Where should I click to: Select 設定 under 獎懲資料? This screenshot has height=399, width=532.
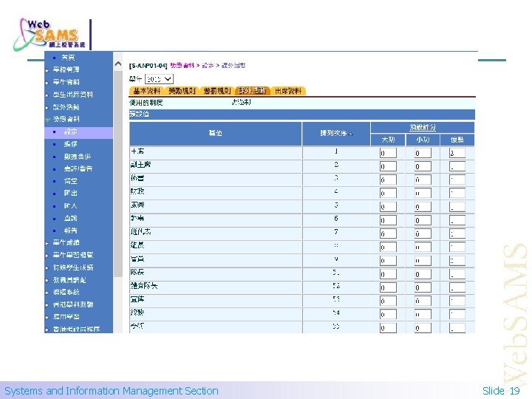tap(71, 132)
